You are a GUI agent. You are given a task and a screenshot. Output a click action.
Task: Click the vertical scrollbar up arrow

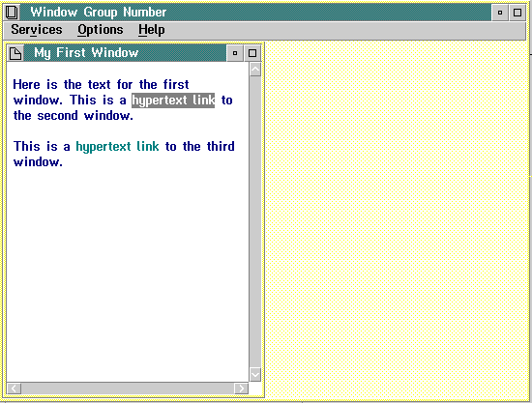(x=255, y=70)
